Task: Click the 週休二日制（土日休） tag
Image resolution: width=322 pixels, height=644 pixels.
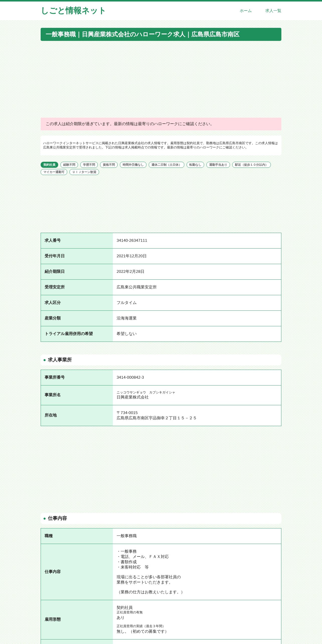Action: point(167,165)
